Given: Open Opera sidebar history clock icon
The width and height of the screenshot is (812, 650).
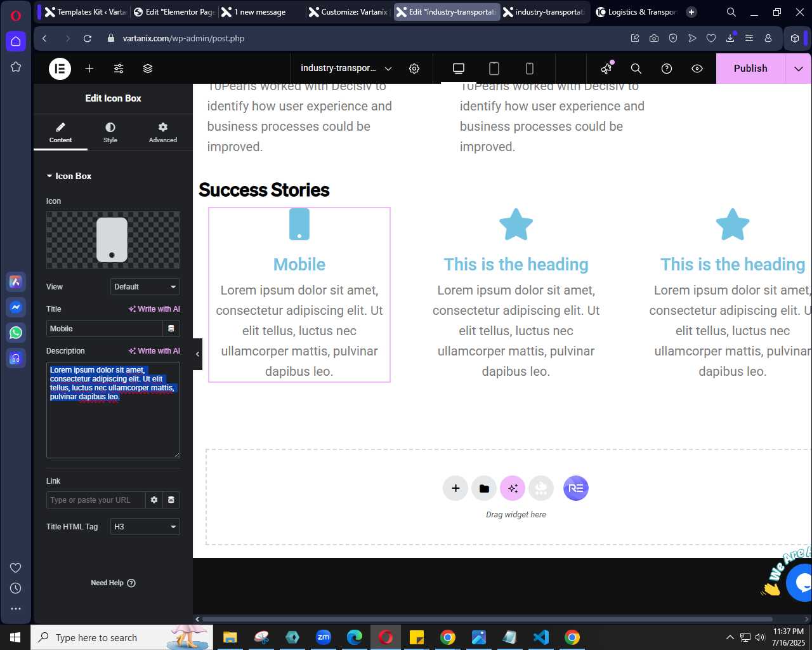Looking at the screenshot, I should [x=16, y=588].
